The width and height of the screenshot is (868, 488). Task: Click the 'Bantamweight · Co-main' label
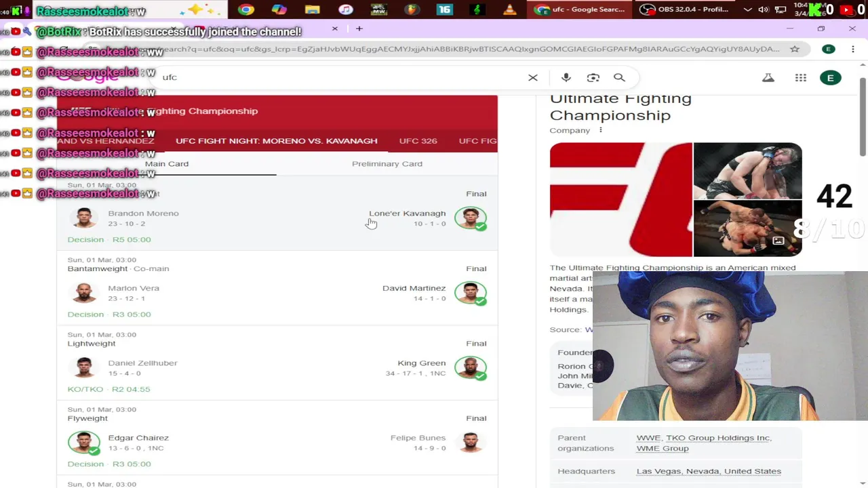tap(118, 268)
